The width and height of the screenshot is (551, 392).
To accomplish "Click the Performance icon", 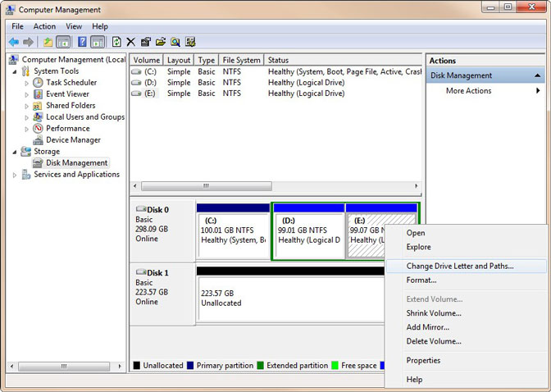I will click(x=38, y=129).
